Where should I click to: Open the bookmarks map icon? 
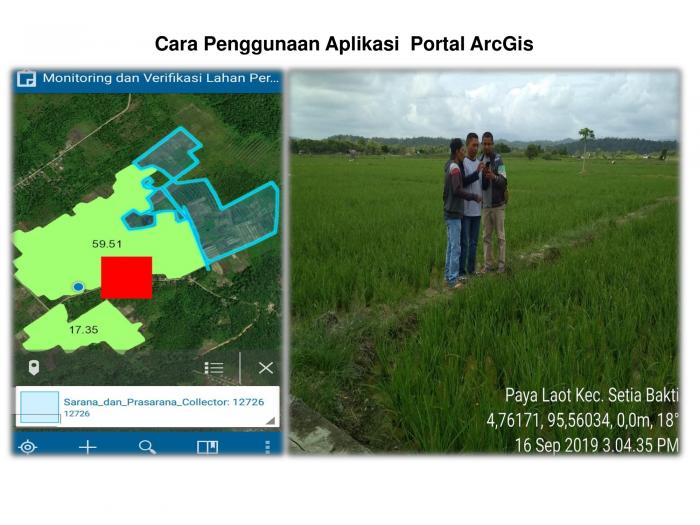pos(208,446)
